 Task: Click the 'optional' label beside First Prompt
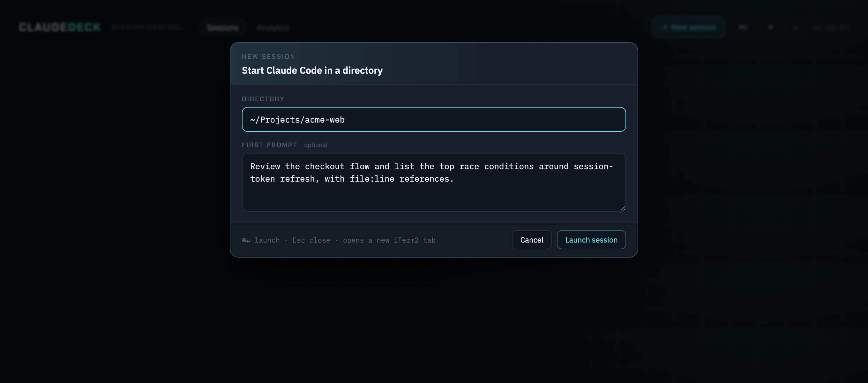[x=316, y=145]
